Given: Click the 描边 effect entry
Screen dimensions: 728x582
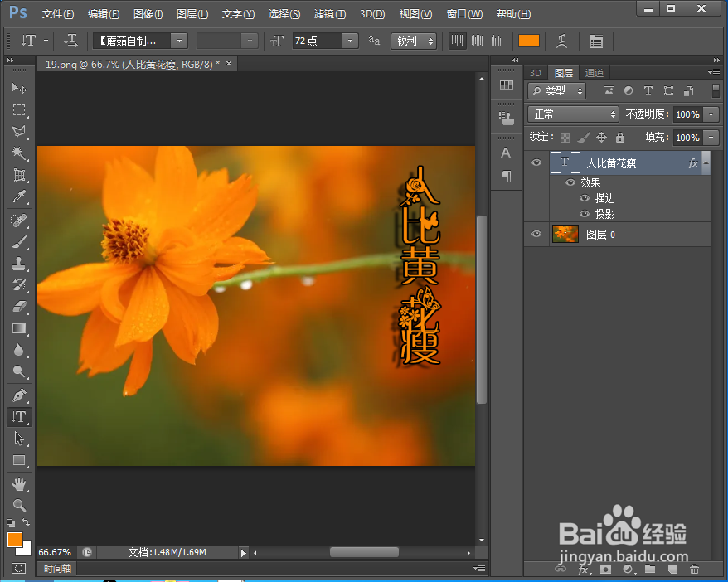Looking at the screenshot, I should point(604,198).
